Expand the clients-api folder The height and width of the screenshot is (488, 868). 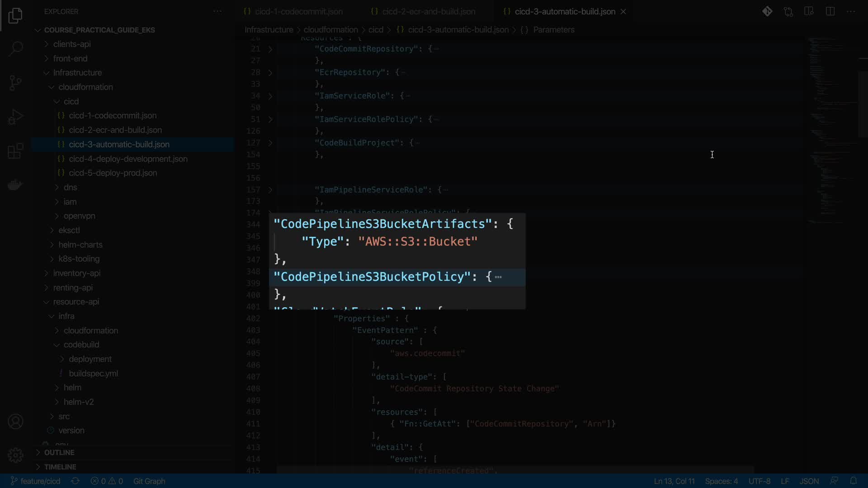[72, 44]
